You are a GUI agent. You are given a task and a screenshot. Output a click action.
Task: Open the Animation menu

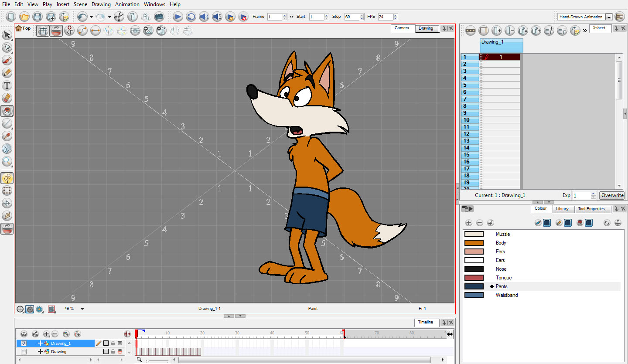[127, 4]
